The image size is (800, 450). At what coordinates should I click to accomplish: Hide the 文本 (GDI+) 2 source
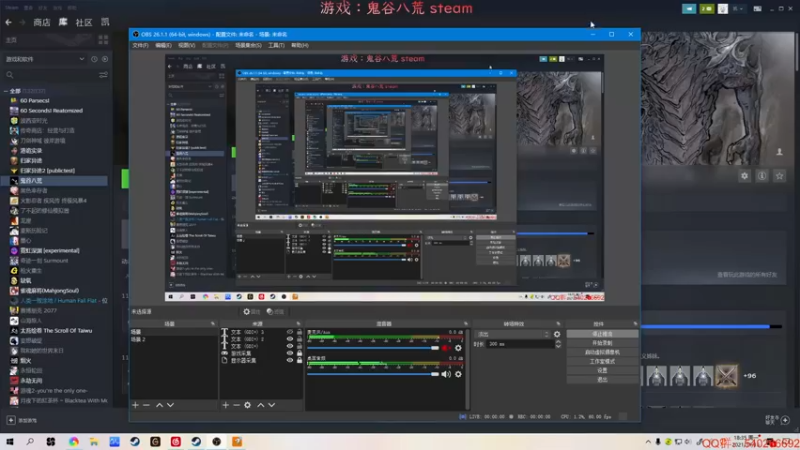click(290, 339)
